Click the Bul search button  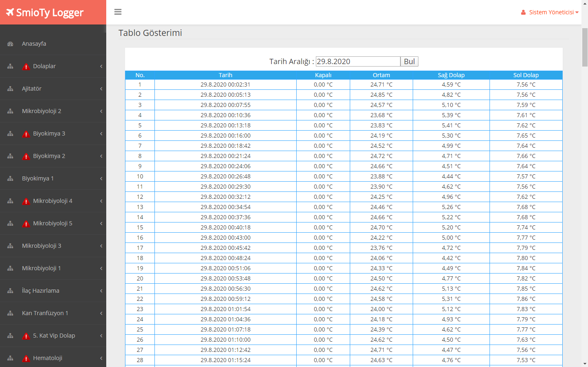pyautogui.click(x=409, y=61)
